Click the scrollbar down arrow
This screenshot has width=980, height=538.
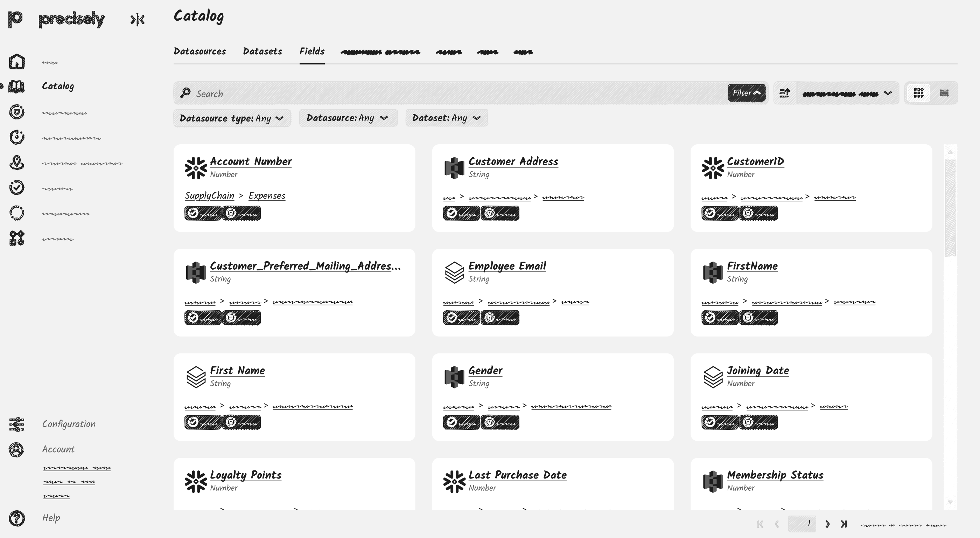click(950, 502)
